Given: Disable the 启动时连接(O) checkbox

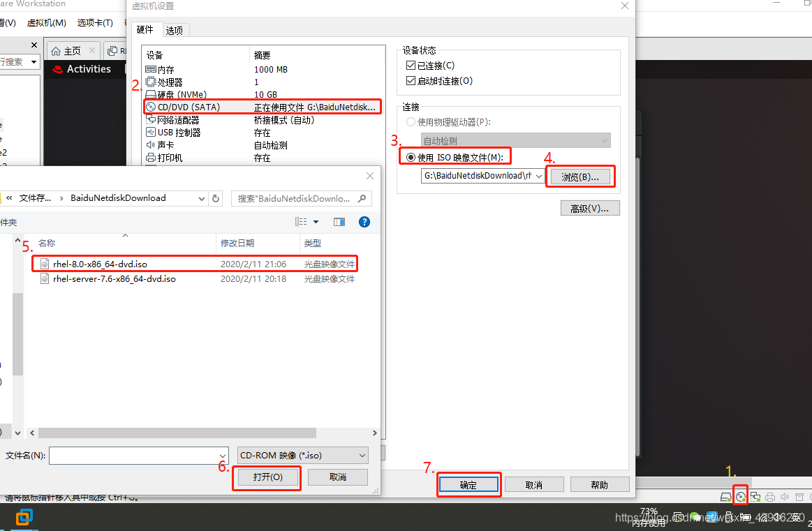Looking at the screenshot, I should [411, 80].
